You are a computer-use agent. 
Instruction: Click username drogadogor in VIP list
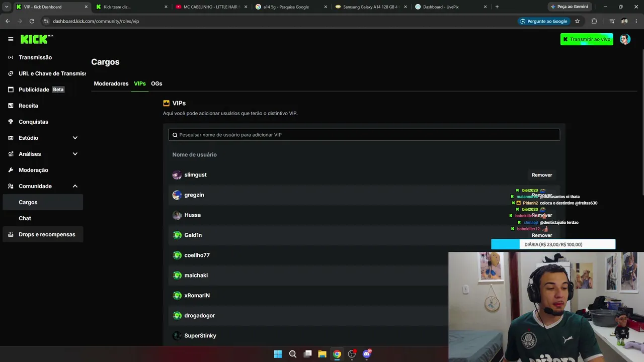click(199, 316)
